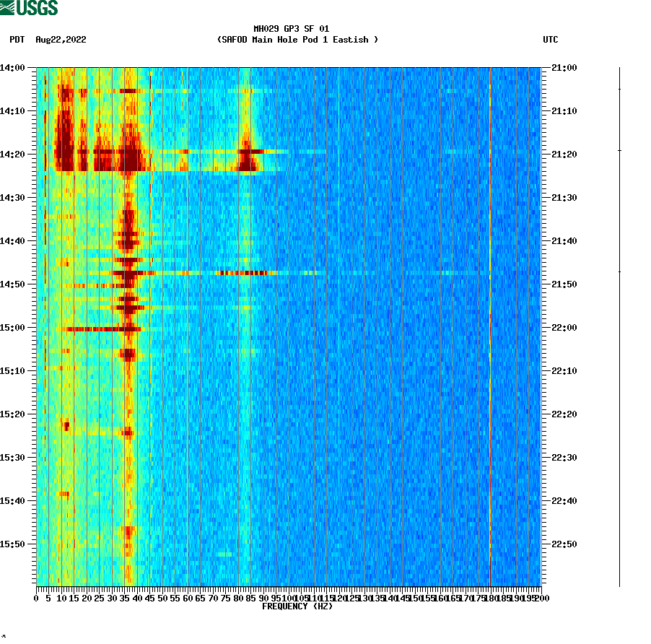Screen dimensions: 651x644
Task: Click the USGS wave icon
Action: tap(6, 6)
